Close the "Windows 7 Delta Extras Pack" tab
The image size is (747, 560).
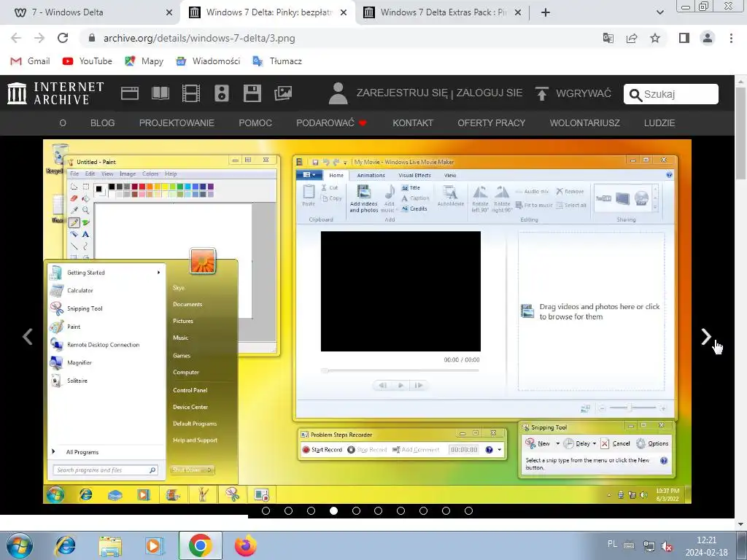(519, 12)
